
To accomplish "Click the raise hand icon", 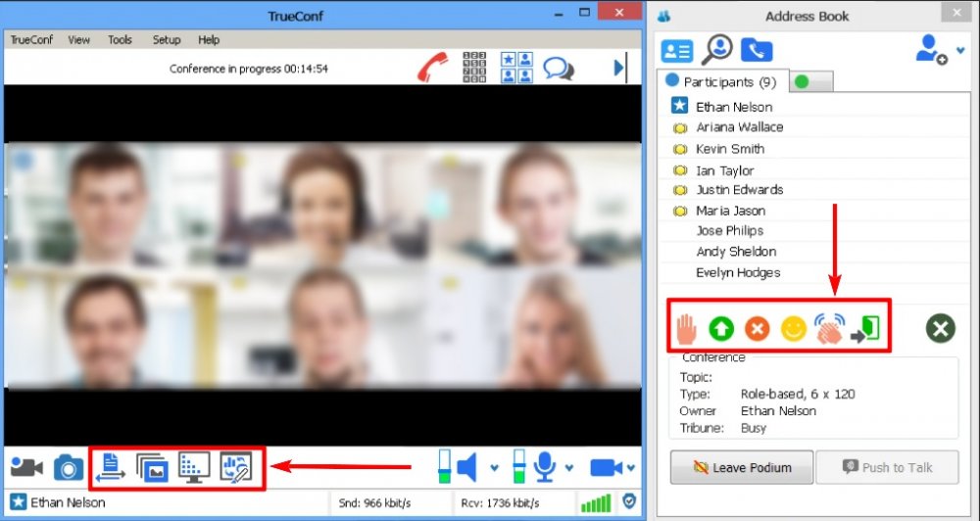I will point(687,328).
